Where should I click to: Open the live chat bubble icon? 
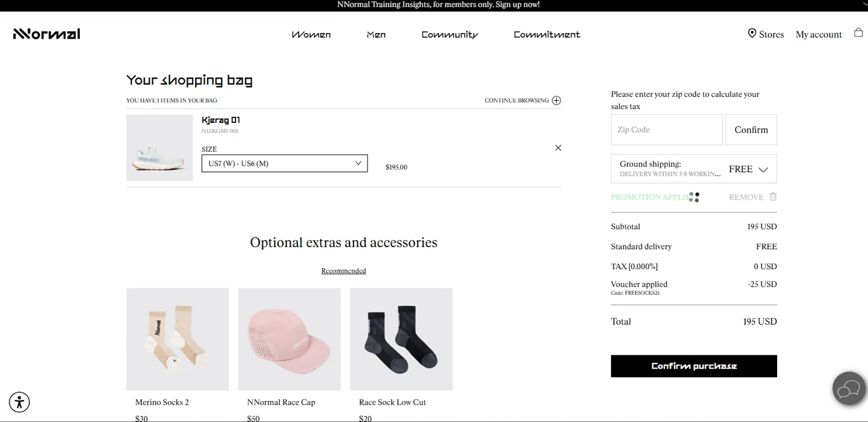tap(849, 388)
